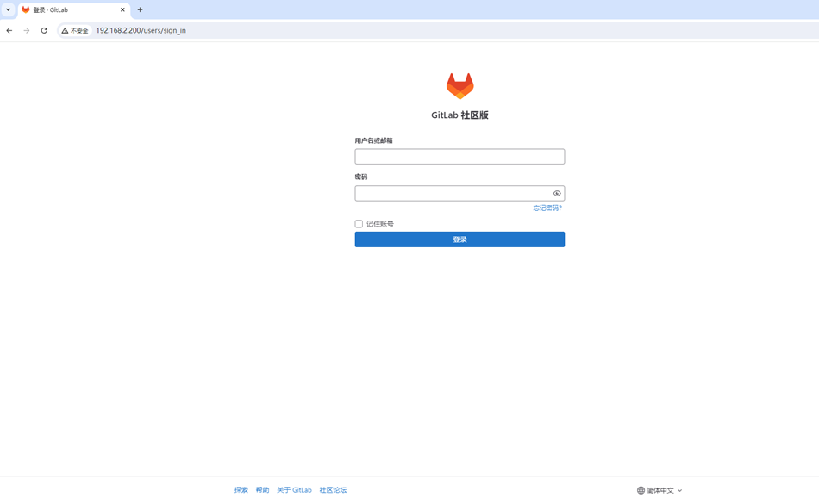Screen dimensions: 819x504
Task: Open the new tab plus button
Action: 140,10
